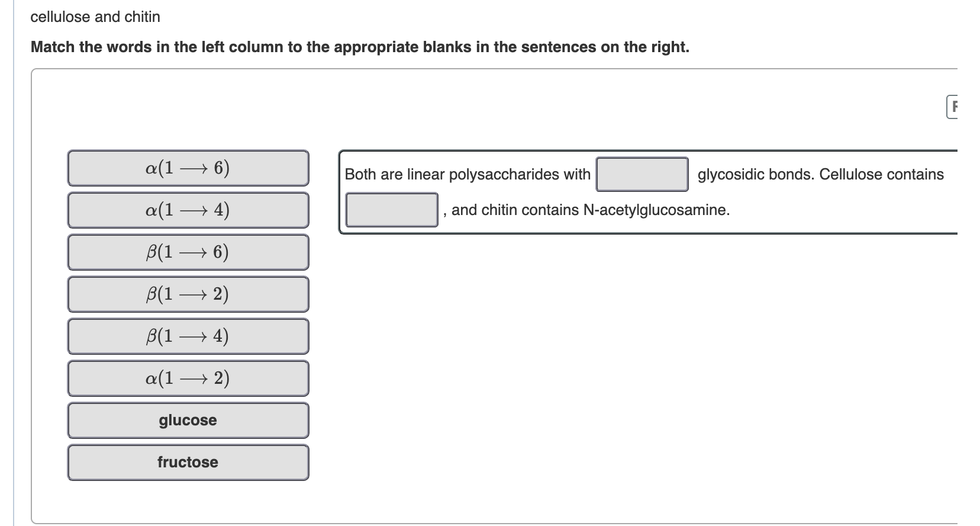
Task: Select the β(1 → 6) answer tile
Action: pos(188,252)
